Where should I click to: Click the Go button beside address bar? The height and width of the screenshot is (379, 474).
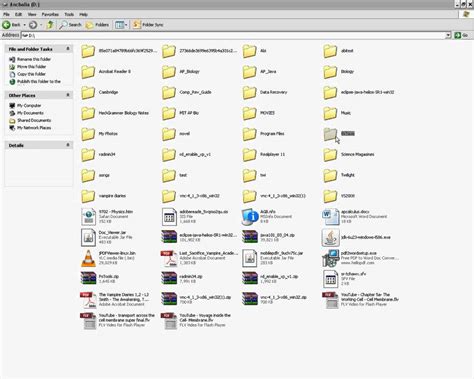462,35
